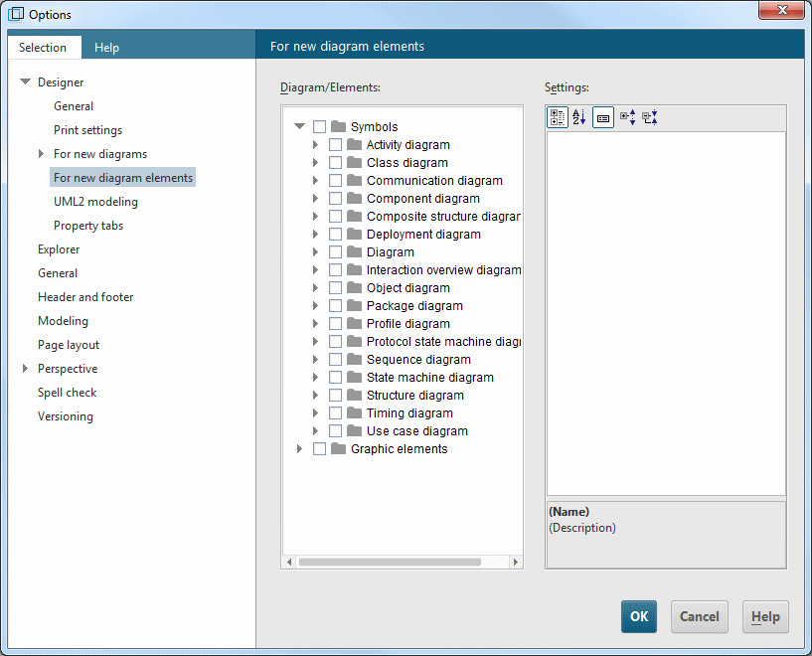Image resolution: width=812 pixels, height=656 pixels.
Task: Toggle the description area icon in Settings
Action: (602, 117)
